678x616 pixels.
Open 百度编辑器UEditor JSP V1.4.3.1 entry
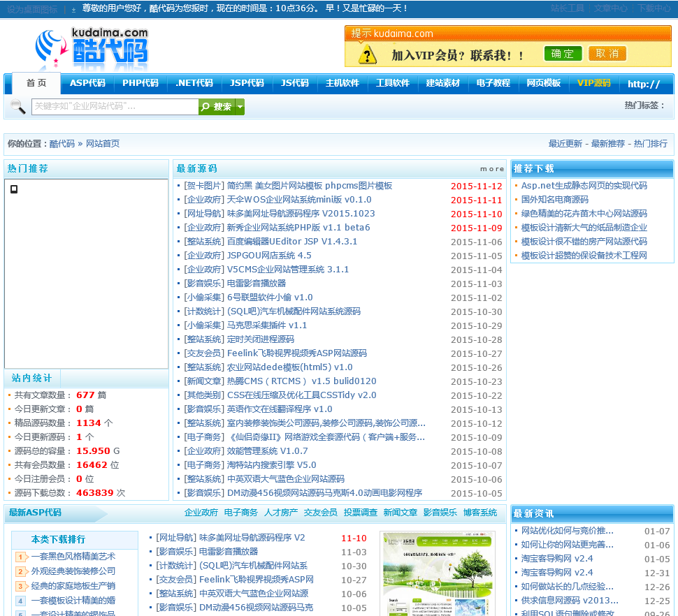click(x=292, y=242)
